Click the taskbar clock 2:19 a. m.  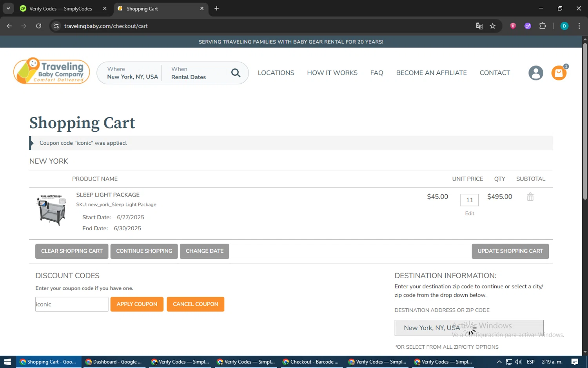point(552,362)
